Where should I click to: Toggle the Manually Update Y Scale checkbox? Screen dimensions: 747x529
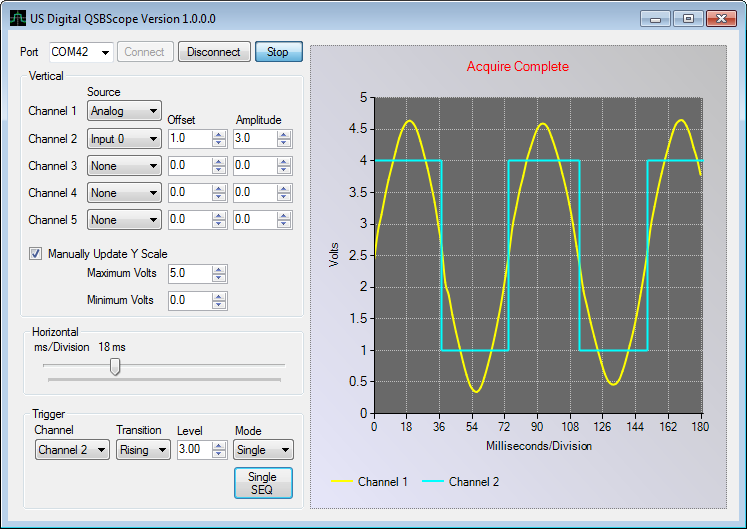[x=37, y=253]
